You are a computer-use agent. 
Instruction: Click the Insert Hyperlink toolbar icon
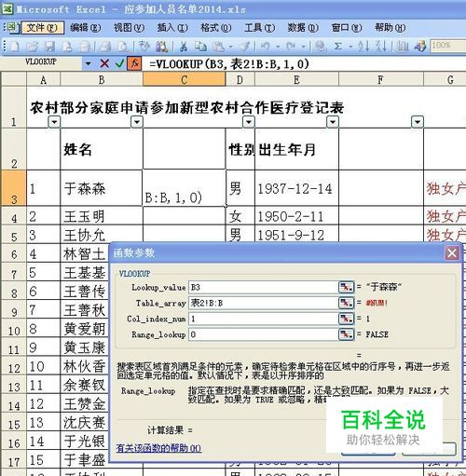pos(321,47)
